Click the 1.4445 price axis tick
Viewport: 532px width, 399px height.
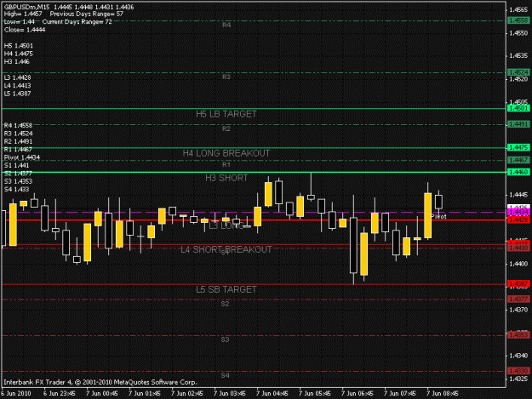(x=519, y=195)
